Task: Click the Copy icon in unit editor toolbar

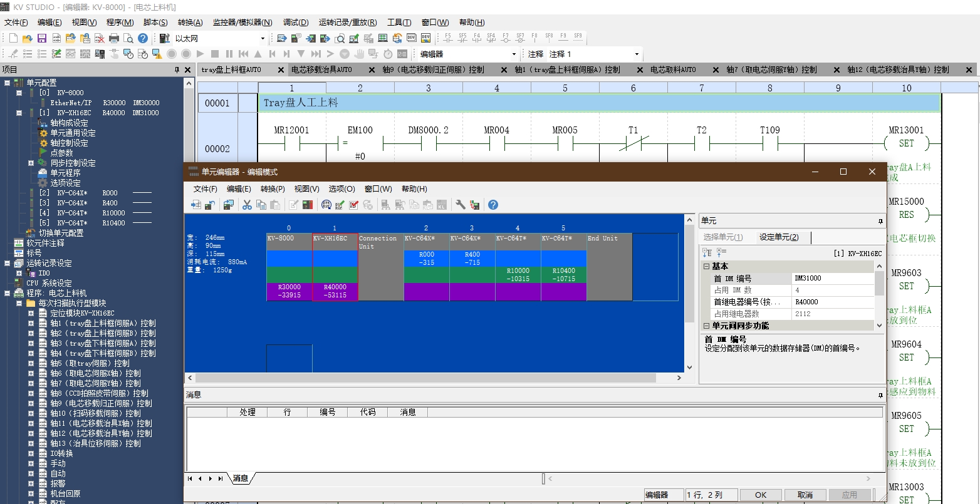Action: (x=261, y=205)
